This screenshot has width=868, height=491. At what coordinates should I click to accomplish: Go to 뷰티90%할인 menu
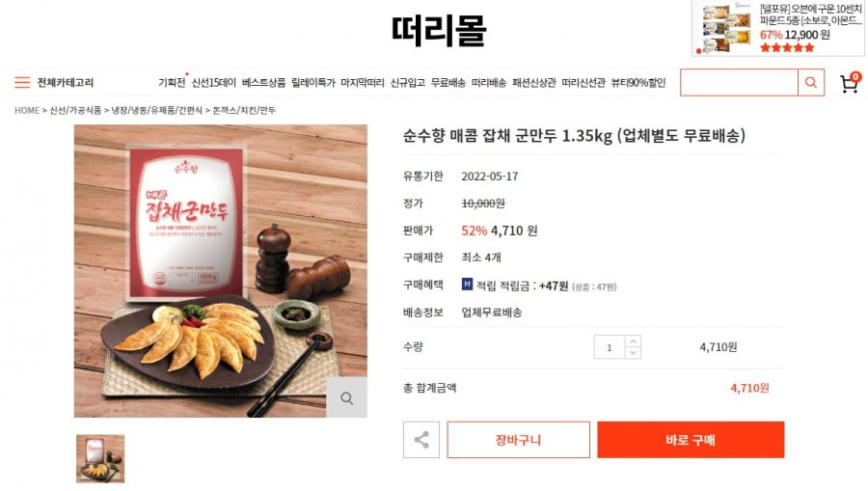coord(637,83)
